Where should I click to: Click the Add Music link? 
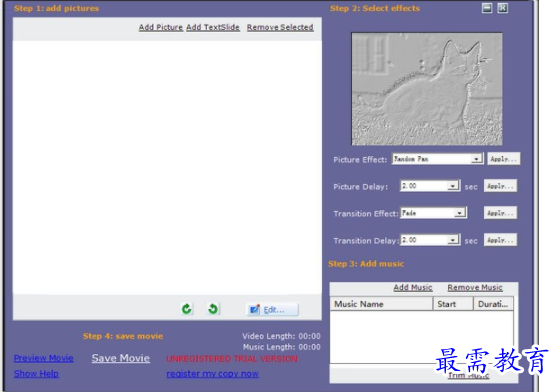pyautogui.click(x=413, y=287)
